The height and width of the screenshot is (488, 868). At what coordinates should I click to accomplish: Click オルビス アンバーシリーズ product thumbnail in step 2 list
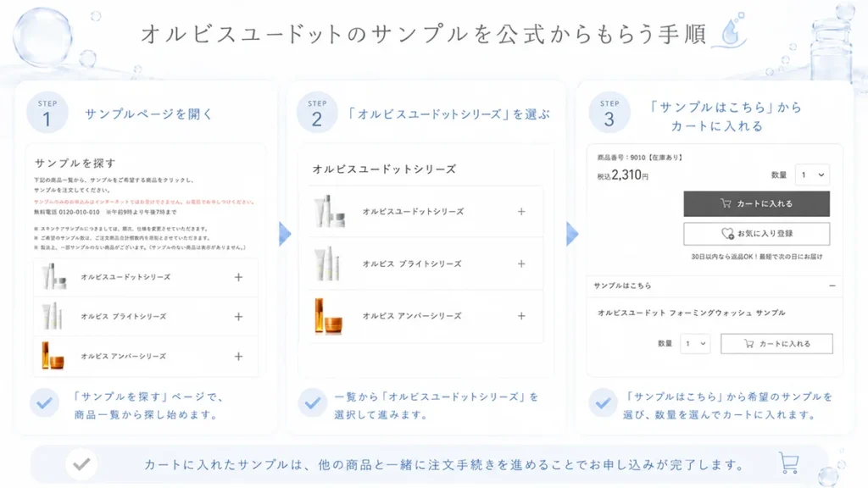pyautogui.click(x=328, y=316)
